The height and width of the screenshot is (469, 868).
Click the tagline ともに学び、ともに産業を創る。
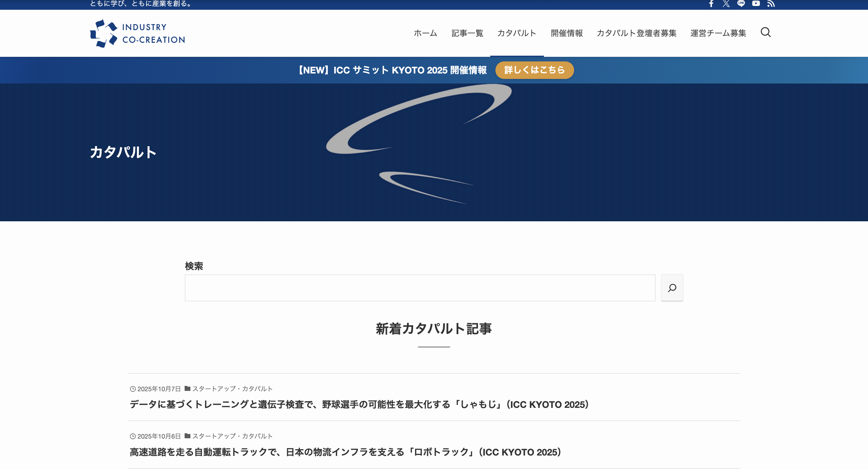click(x=142, y=4)
